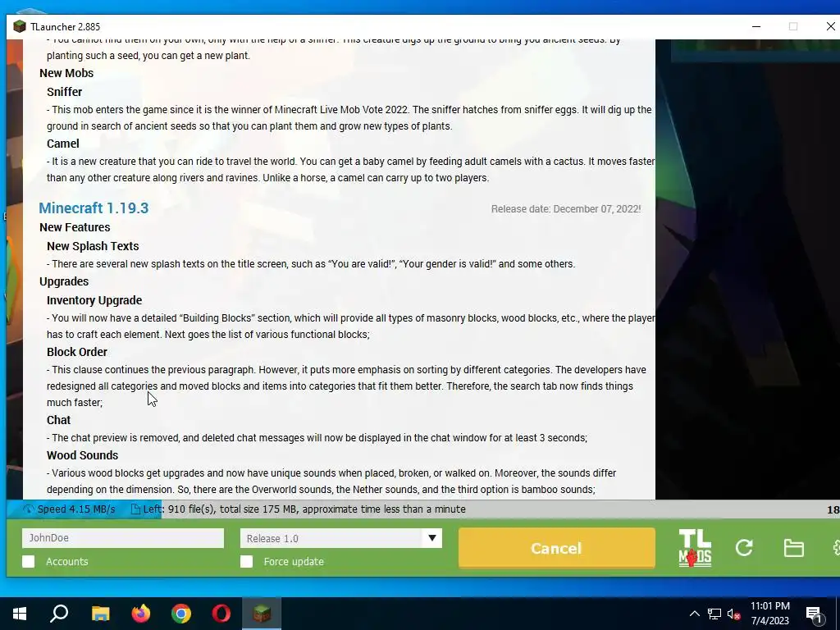840x630 pixels.
Task: Minimize the TLauncher window
Action: point(756,26)
